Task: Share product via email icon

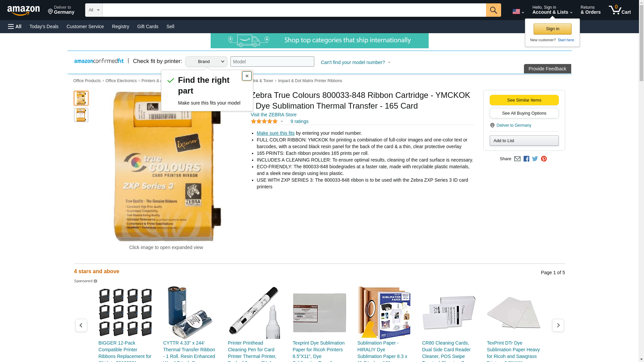Action: pyautogui.click(x=517, y=159)
